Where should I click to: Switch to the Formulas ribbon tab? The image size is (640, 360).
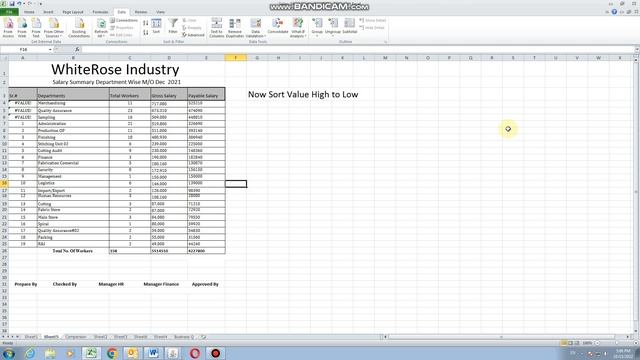[100, 12]
